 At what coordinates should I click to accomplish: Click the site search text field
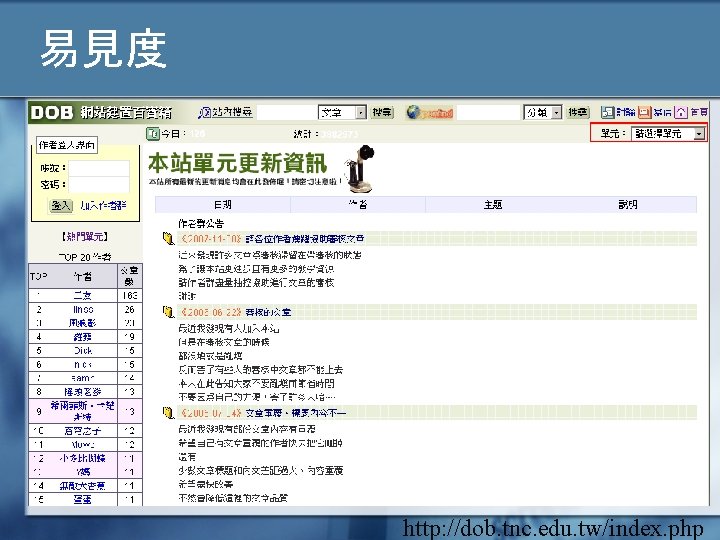coord(287,112)
